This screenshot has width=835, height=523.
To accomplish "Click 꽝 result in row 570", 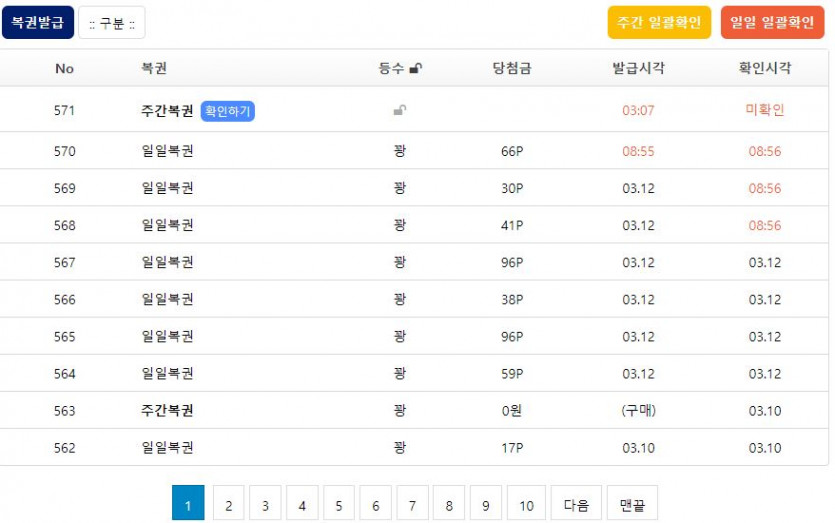I will (x=399, y=151).
